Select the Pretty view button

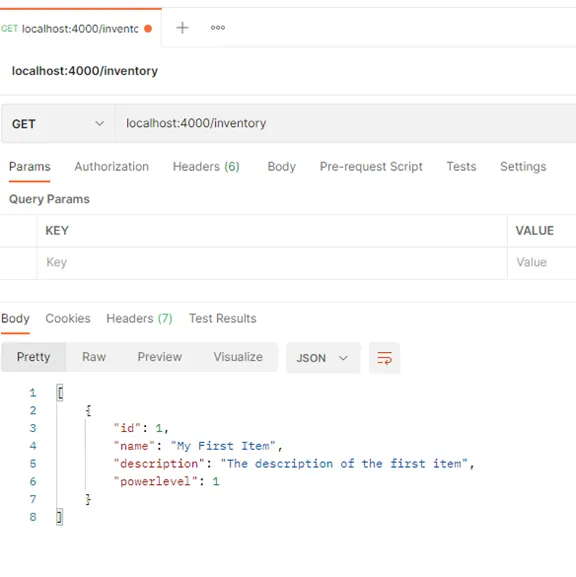pyautogui.click(x=33, y=357)
